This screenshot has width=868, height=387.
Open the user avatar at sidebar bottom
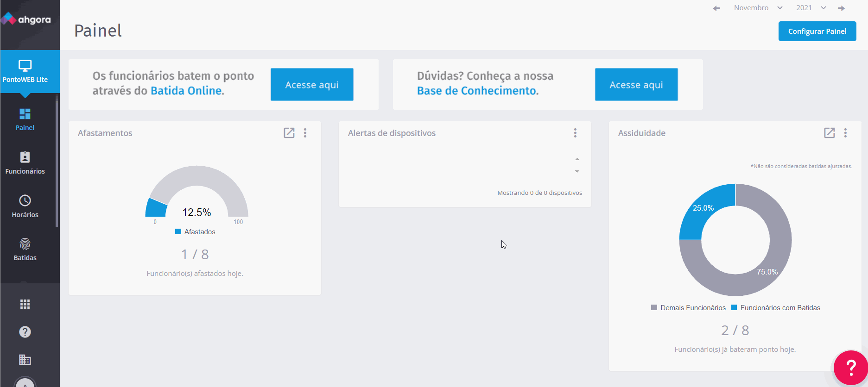25,382
